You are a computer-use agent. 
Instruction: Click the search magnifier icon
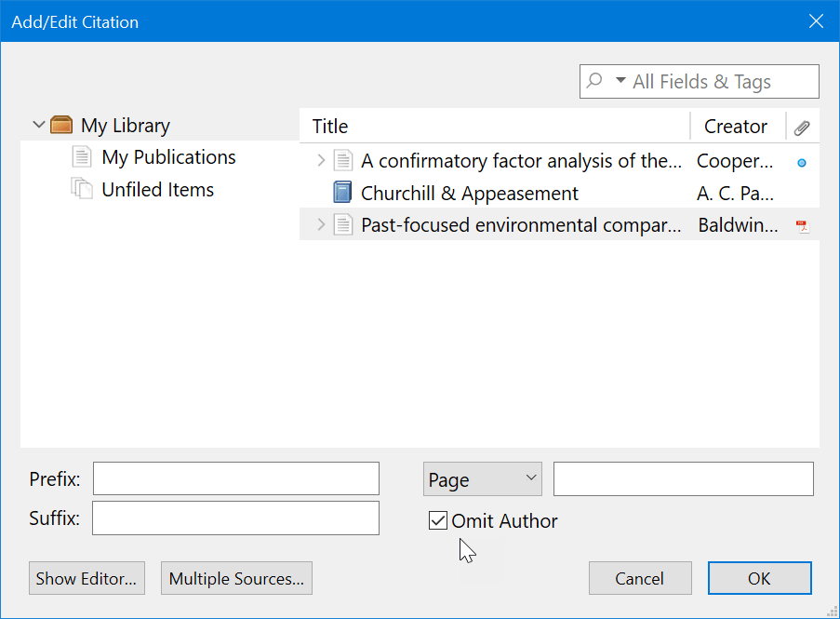(x=593, y=81)
